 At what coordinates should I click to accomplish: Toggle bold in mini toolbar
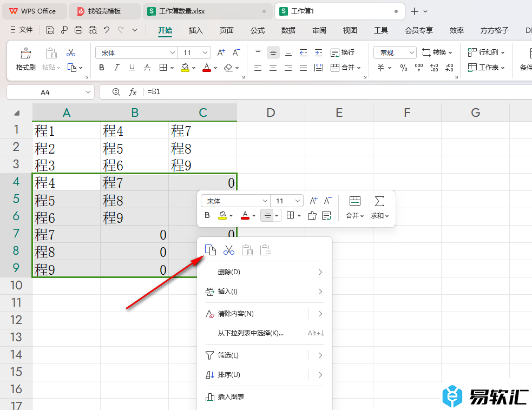(x=207, y=215)
